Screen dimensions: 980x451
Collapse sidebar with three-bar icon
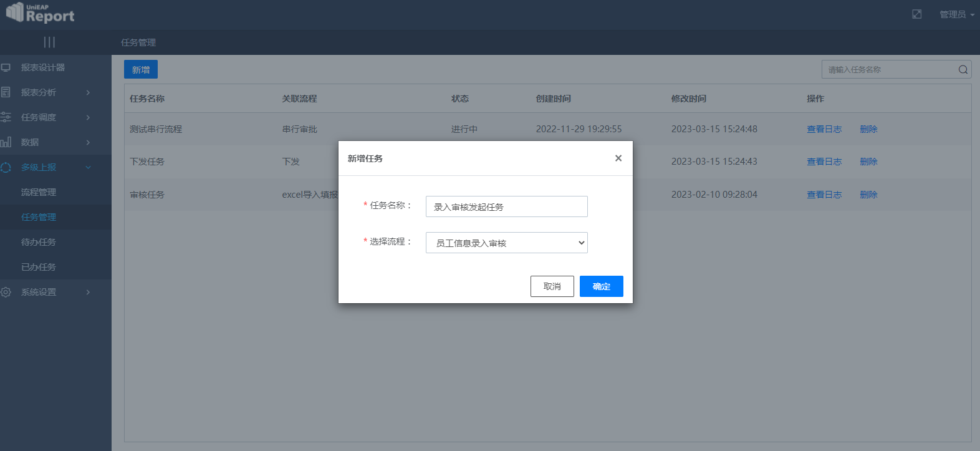click(x=49, y=42)
